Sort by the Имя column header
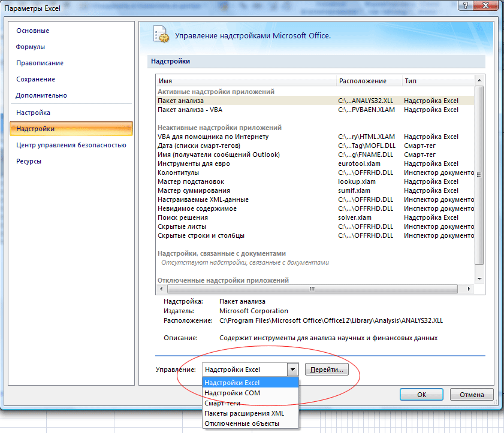The height and width of the screenshot is (433, 504). [x=246, y=81]
